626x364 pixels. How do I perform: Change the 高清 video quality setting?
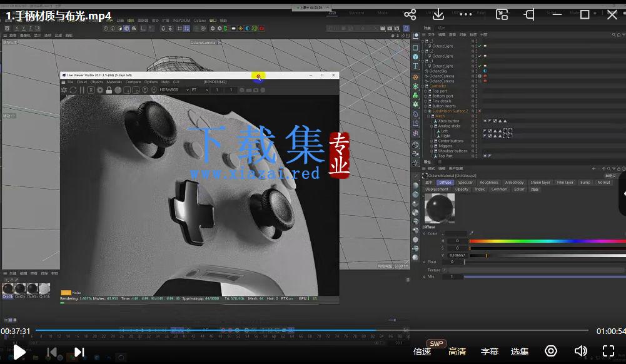pos(457,351)
